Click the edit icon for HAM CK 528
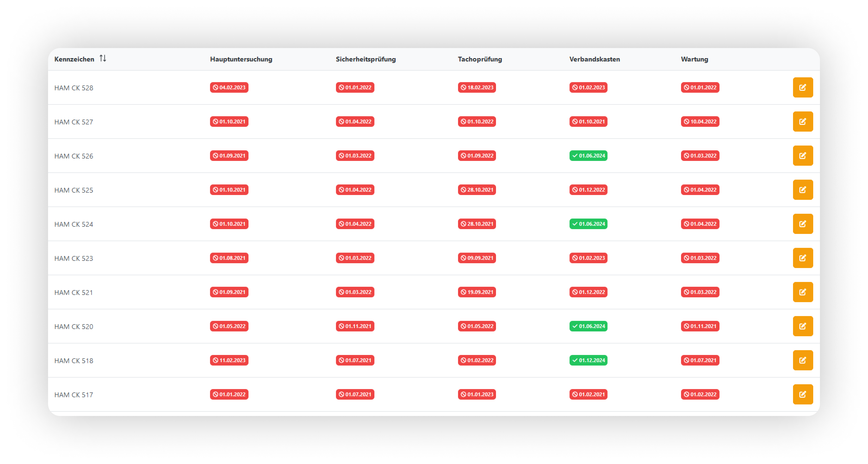 point(803,88)
